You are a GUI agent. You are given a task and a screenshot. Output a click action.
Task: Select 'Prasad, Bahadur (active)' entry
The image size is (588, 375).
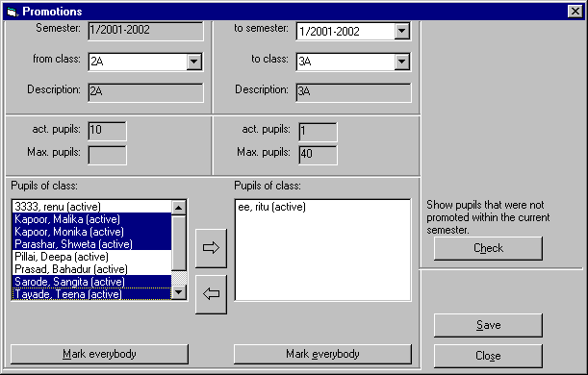tap(92, 269)
